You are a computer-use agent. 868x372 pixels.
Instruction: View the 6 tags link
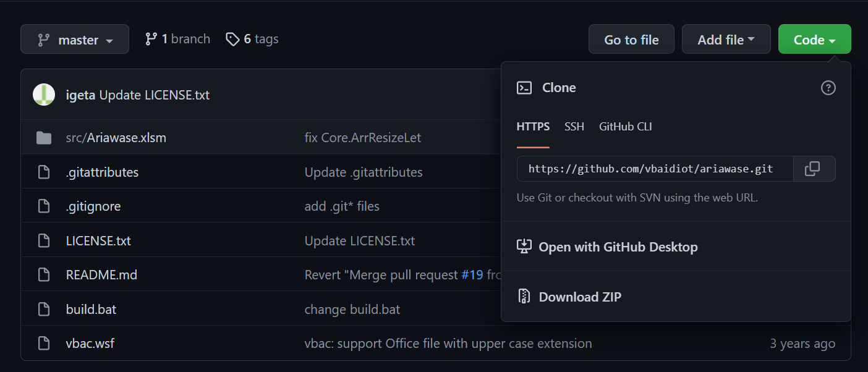point(252,39)
